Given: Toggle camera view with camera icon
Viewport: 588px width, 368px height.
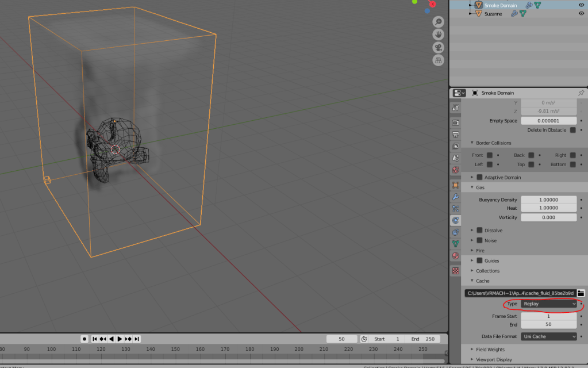Looking at the screenshot, I should tap(439, 47).
